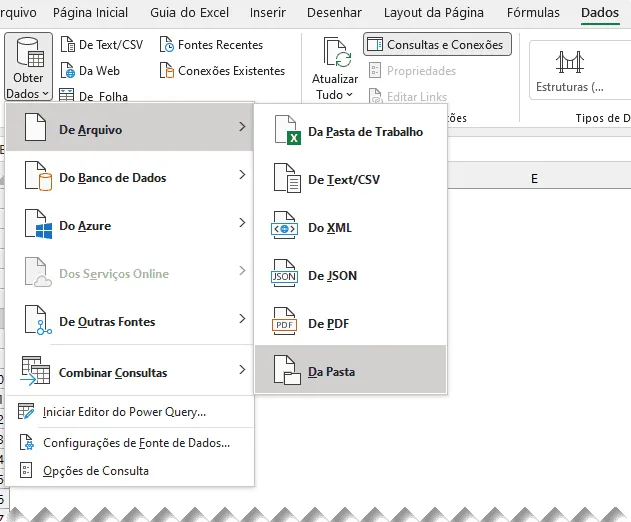Choose Do XML in the submenu
This screenshot has width=631, height=522.
click(x=351, y=227)
